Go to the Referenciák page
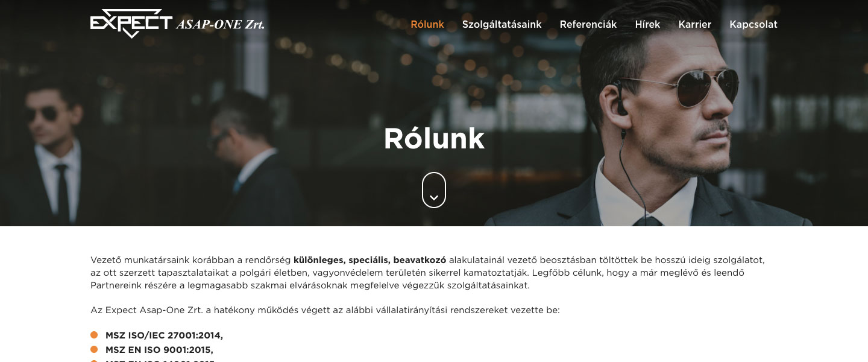Screen dimensions: 868x362 (588, 25)
